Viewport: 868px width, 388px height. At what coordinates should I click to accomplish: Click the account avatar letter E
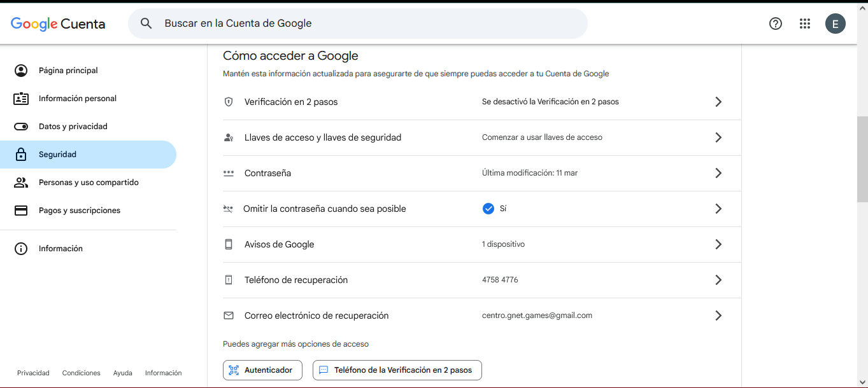click(x=836, y=24)
